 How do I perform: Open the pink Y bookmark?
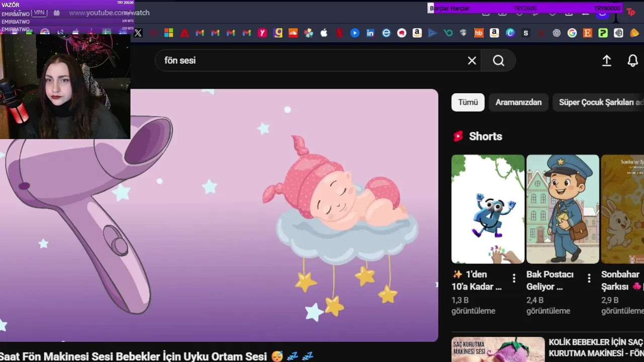coord(262,33)
